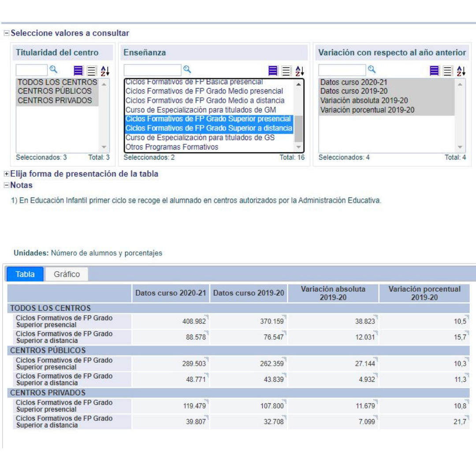Click Variación list scroll up arrow
This screenshot has width=476, height=476.
point(460,84)
